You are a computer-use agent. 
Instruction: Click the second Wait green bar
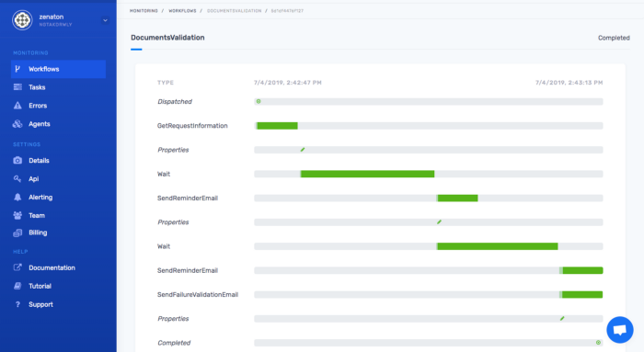point(498,246)
